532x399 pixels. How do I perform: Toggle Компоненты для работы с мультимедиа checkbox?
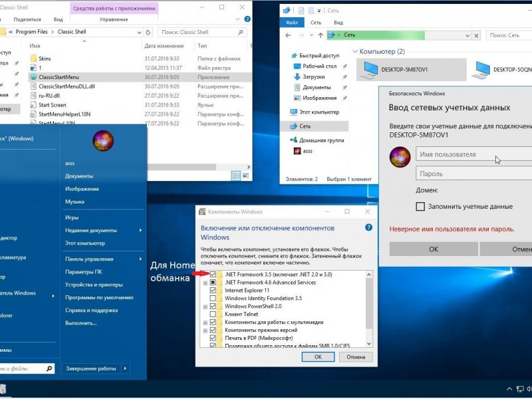(213, 322)
